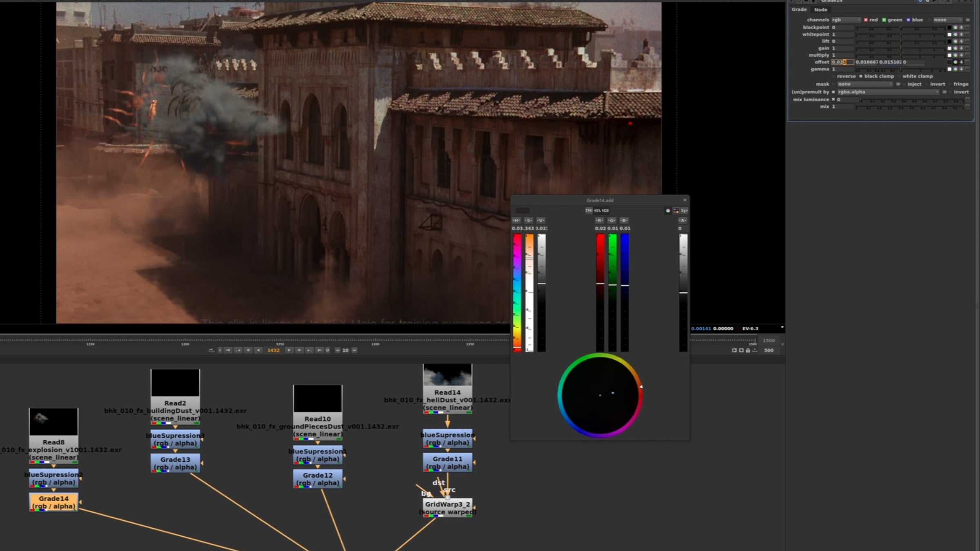Viewport: 980px width, 551px height.
Task: Switch to the Node tab
Action: click(820, 10)
